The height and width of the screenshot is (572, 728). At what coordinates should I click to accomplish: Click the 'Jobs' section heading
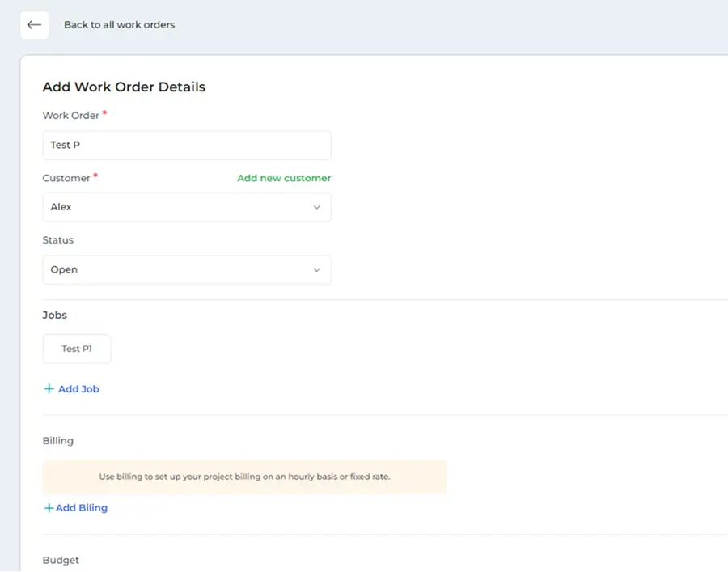(55, 315)
